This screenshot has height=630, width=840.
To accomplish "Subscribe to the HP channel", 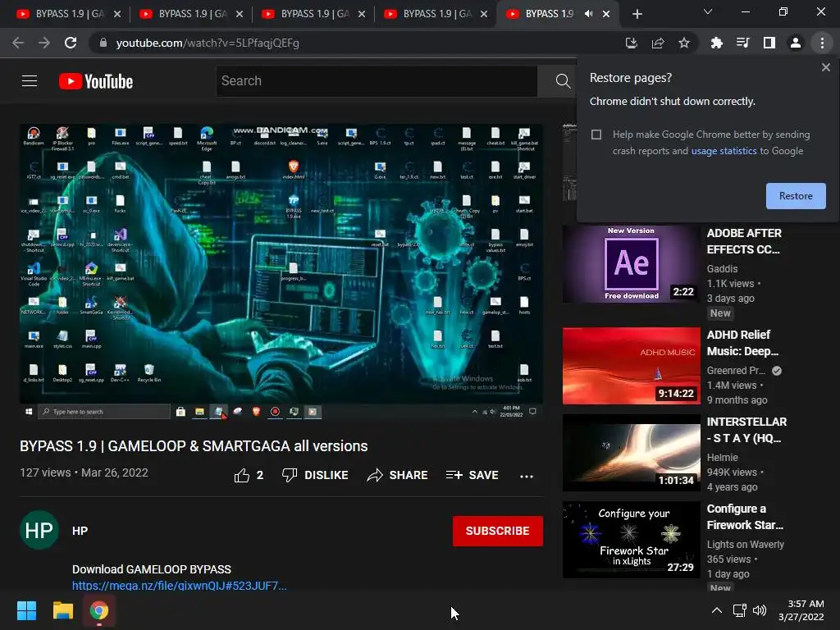I will [x=498, y=531].
